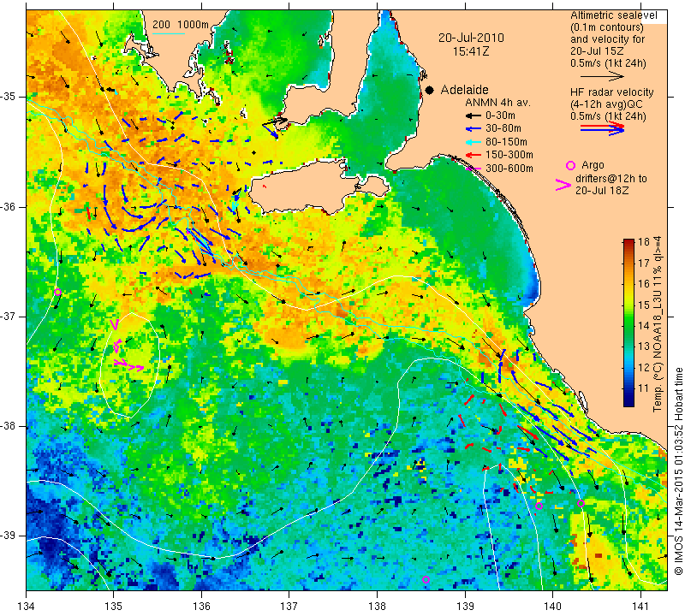Click the '134' longitude axis label
This screenshot has width=685, height=616.
coord(27,607)
